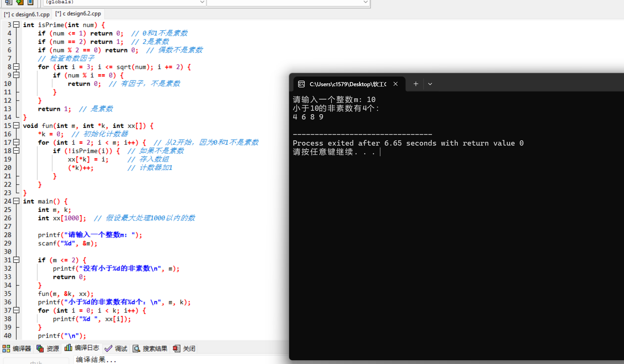Viewport: 624px width, 364px height.
Task: Expand the (globals) scope dropdown
Action: coord(202,2)
